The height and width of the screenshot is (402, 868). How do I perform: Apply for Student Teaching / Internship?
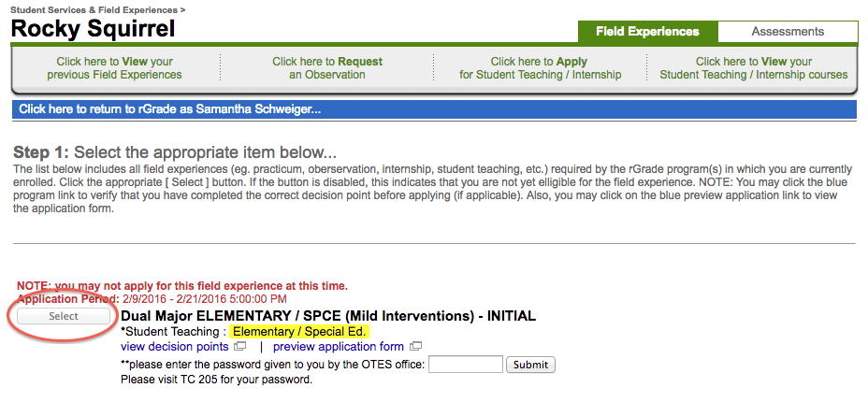pos(540,68)
